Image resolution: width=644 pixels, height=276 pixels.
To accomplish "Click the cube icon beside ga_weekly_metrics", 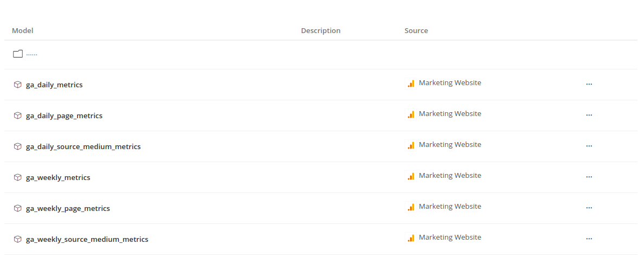I will tap(18, 177).
